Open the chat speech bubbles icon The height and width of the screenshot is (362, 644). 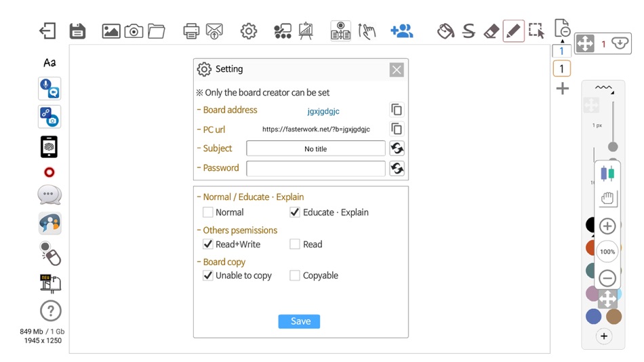pos(49,195)
